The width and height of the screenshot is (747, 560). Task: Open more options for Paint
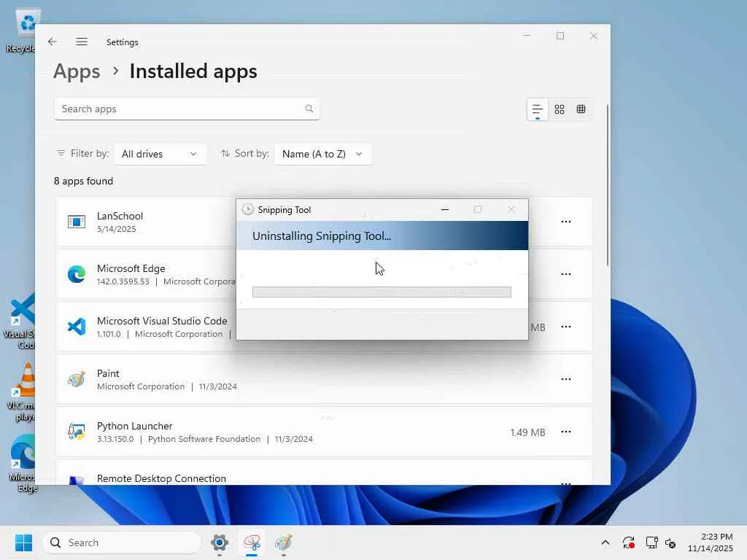coord(566,379)
